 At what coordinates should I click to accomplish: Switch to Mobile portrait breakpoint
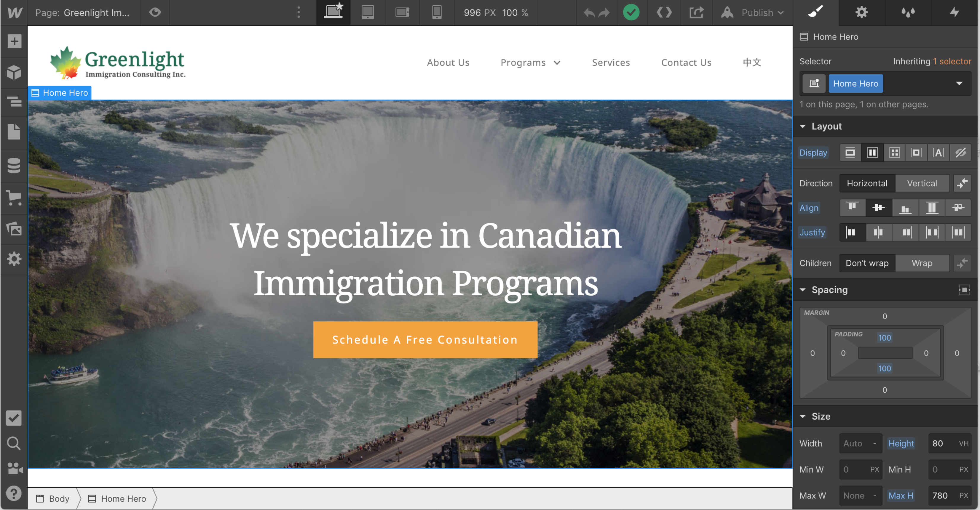click(437, 12)
